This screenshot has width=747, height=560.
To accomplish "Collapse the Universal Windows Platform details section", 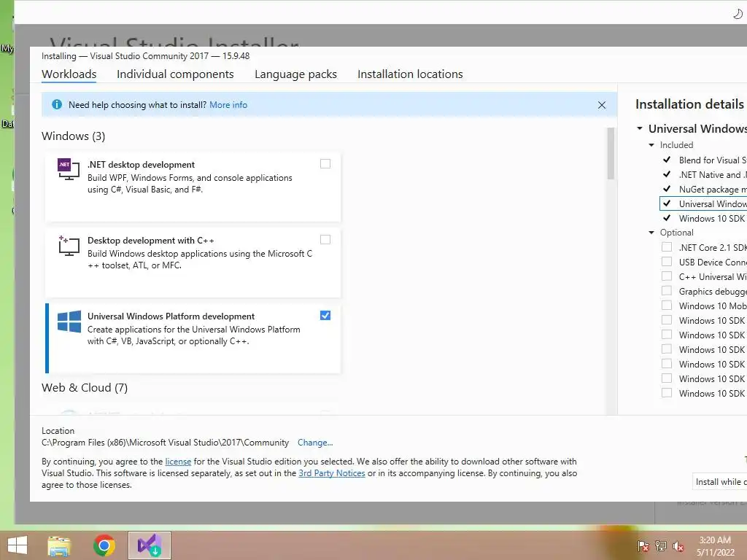I will [x=640, y=128].
